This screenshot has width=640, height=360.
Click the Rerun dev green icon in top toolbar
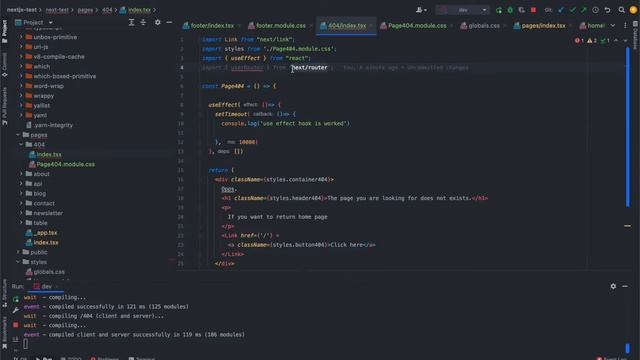[498, 10]
